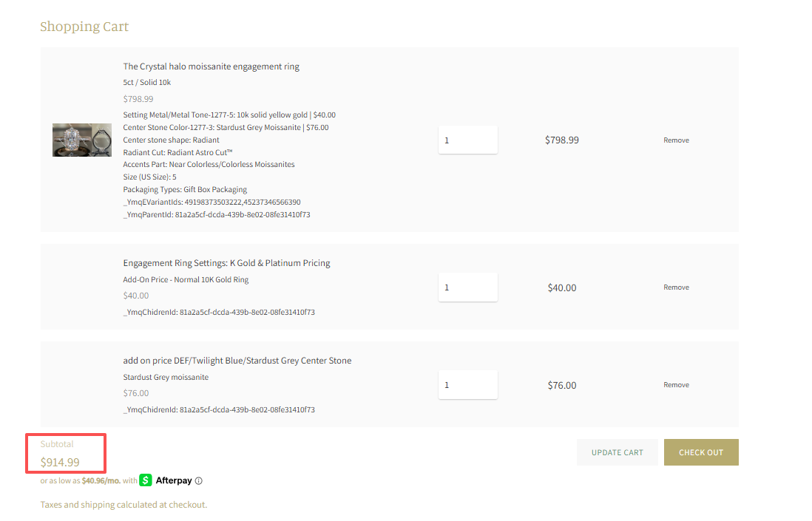Click the $914.99 subtotal amount

pyautogui.click(x=60, y=463)
